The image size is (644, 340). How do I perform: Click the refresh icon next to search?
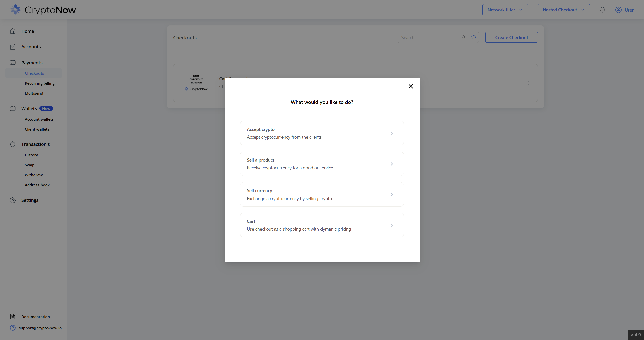click(473, 37)
